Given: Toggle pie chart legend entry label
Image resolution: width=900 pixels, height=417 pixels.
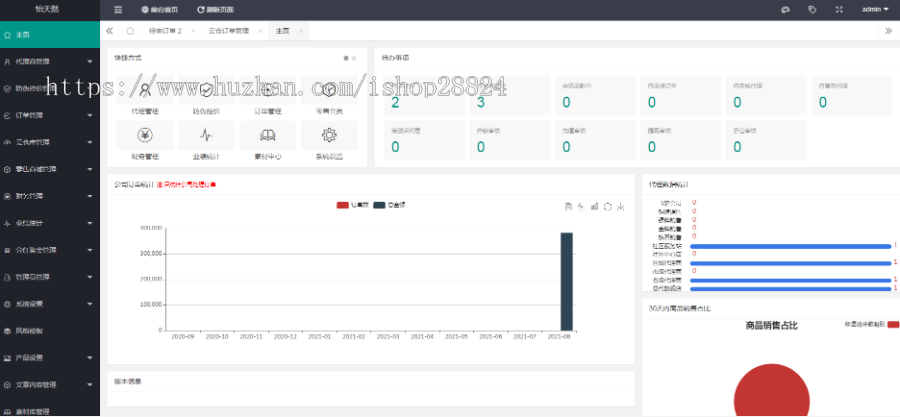Looking at the screenshot, I should 865,325.
